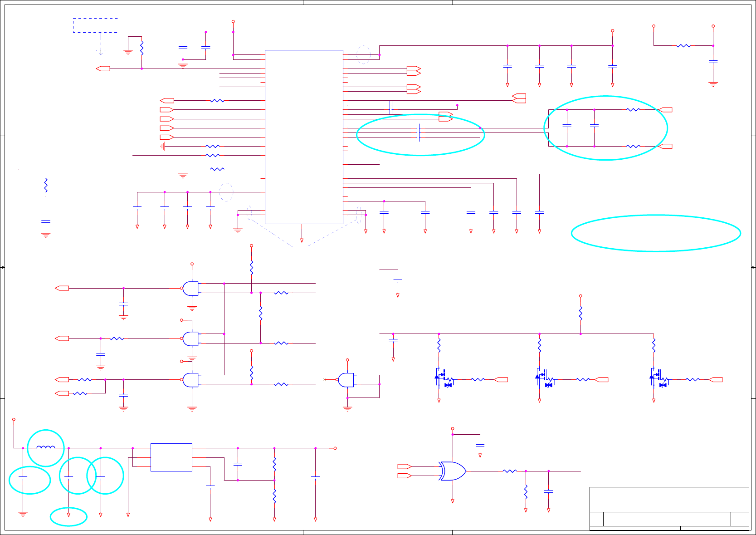Click the XOR logic gate symbol

click(453, 471)
